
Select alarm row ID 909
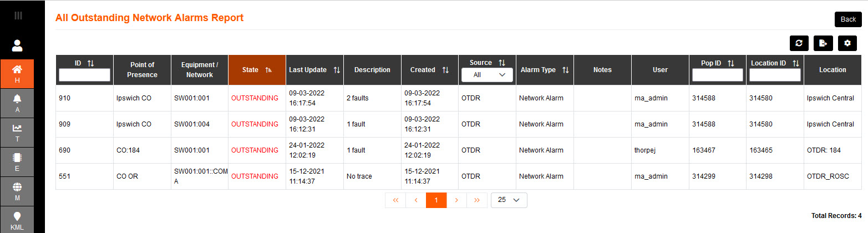459,124
